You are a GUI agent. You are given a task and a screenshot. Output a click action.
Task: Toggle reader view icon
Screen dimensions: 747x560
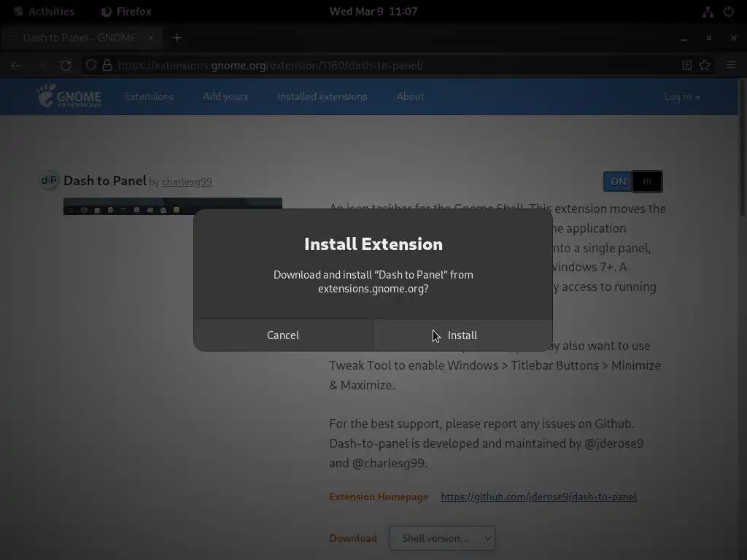(687, 65)
